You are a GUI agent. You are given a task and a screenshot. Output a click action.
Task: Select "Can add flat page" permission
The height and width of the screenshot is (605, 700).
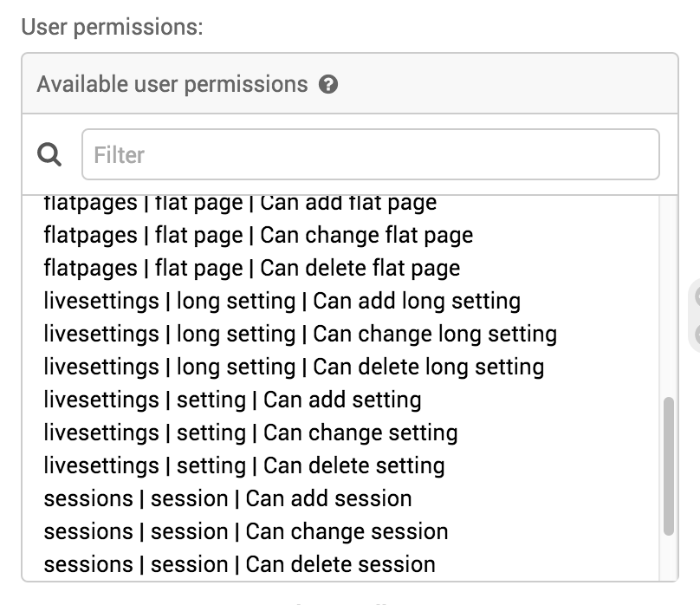click(x=240, y=203)
